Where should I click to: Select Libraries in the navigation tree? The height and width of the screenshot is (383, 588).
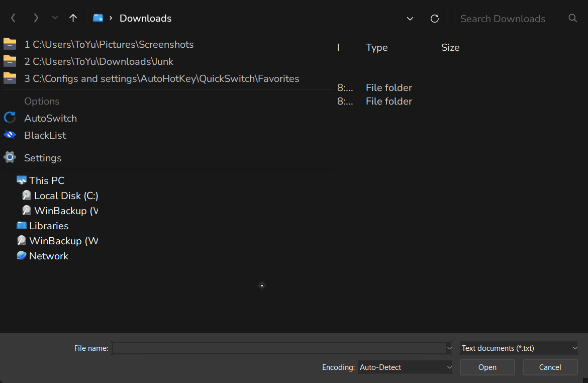(x=49, y=226)
